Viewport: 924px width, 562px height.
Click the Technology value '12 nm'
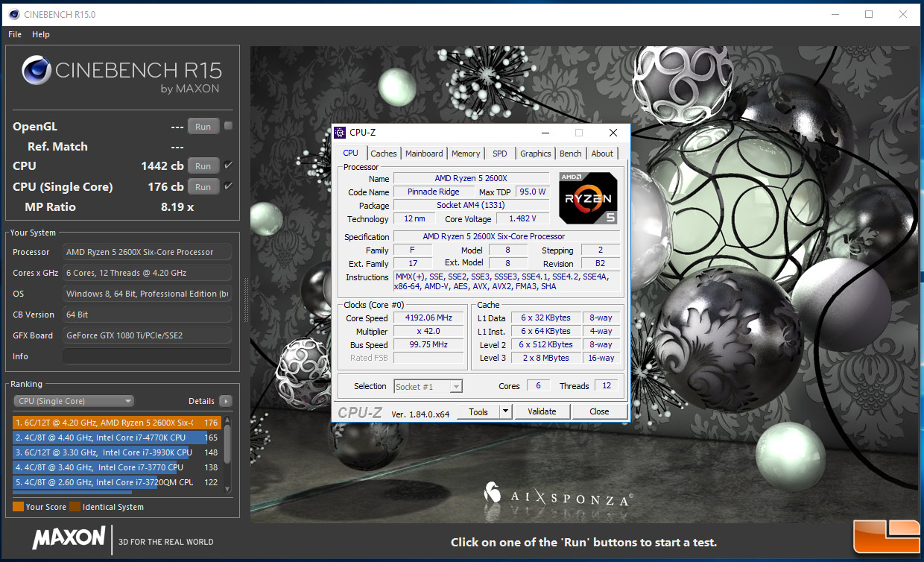(x=414, y=219)
